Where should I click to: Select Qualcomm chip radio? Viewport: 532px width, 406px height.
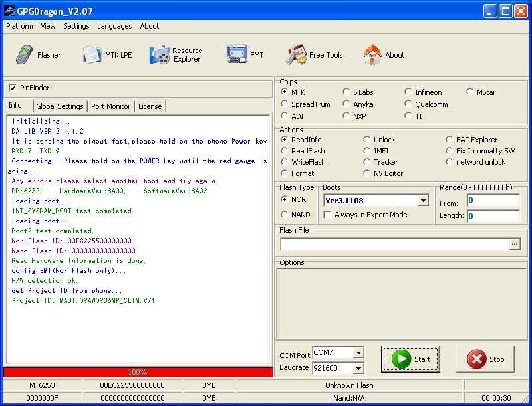[408, 104]
